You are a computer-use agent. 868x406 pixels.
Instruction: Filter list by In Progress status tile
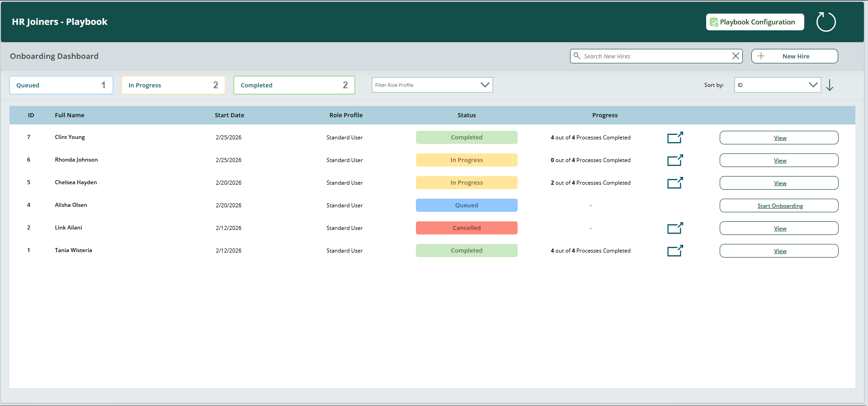[x=173, y=85]
